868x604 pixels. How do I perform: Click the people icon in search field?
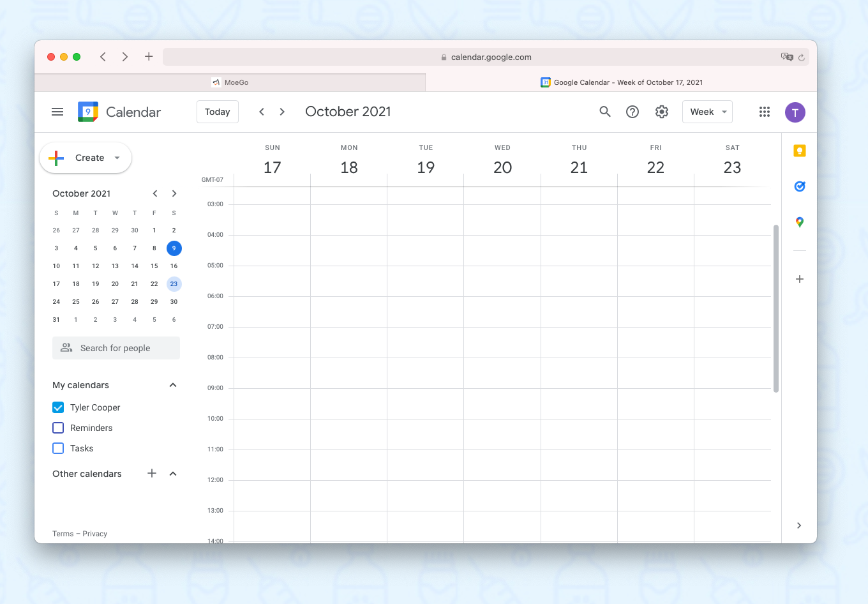[66, 348]
